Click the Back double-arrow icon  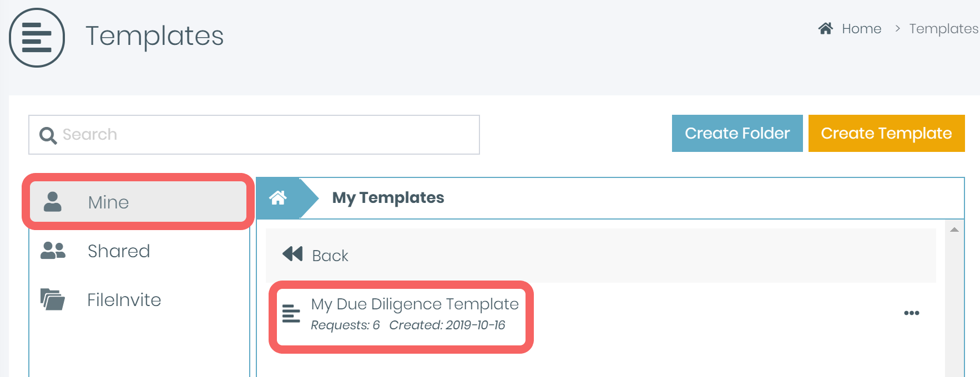[x=292, y=254]
